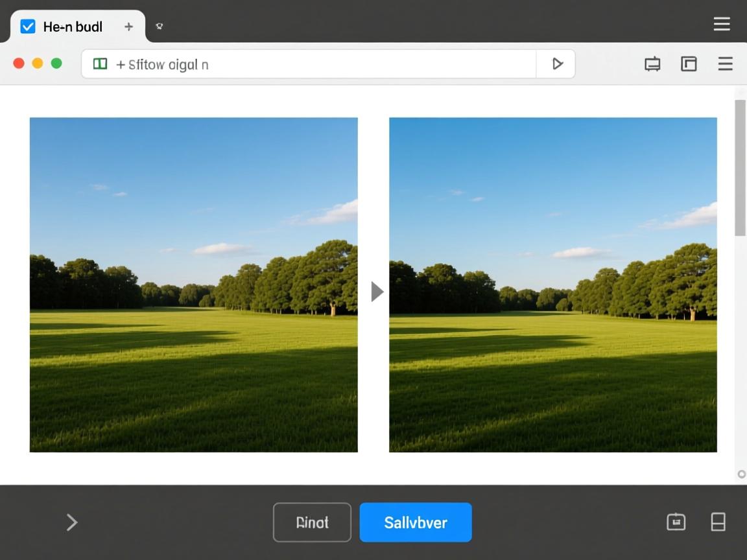This screenshot has height=560, width=747.
Task: Select the left landscape image
Action: pos(193,285)
